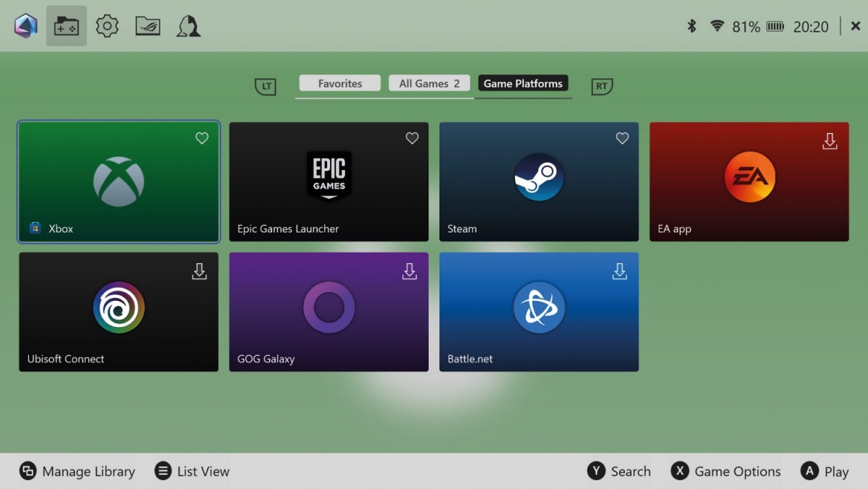Open the Epic Games Launcher tile
The height and width of the screenshot is (489, 868).
click(329, 182)
